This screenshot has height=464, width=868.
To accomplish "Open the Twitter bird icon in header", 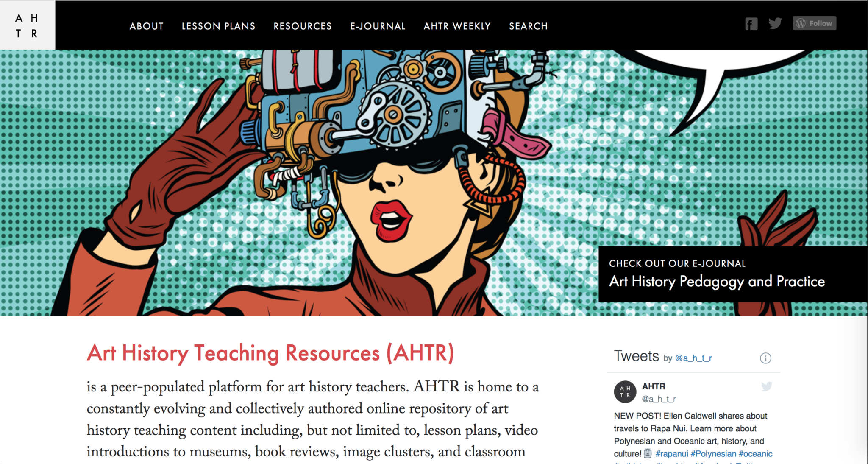I will pos(775,23).
